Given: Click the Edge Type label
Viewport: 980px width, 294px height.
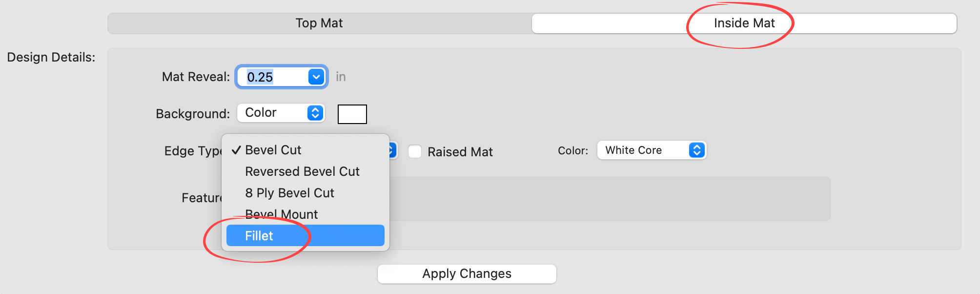Looking at the screenshot, I should coord(192,151).
